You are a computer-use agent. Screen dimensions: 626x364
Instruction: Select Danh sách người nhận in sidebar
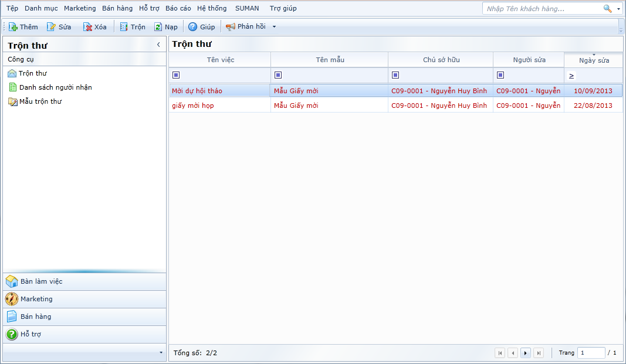point(55,87)
